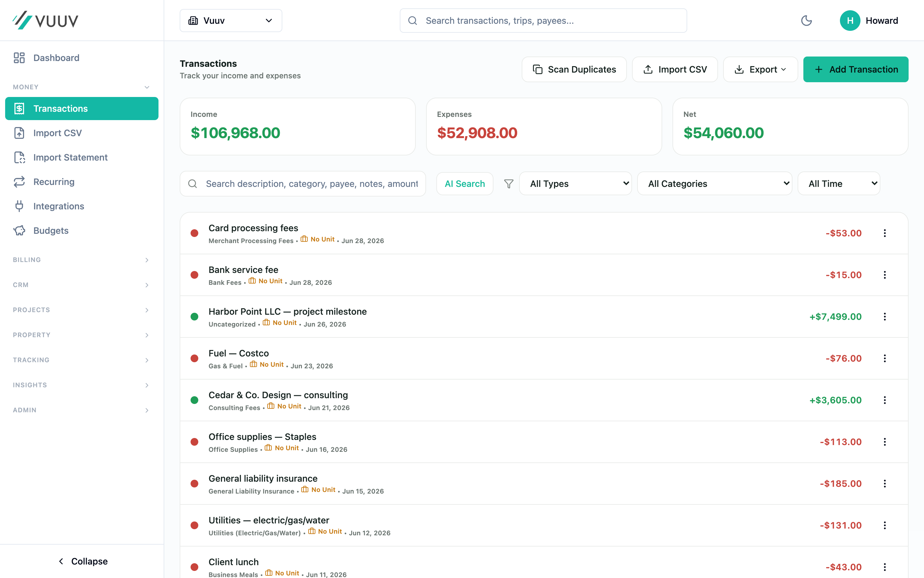924x578 pixels.
Task: Open options menu for Bank service fee
Action: [885, 275]
